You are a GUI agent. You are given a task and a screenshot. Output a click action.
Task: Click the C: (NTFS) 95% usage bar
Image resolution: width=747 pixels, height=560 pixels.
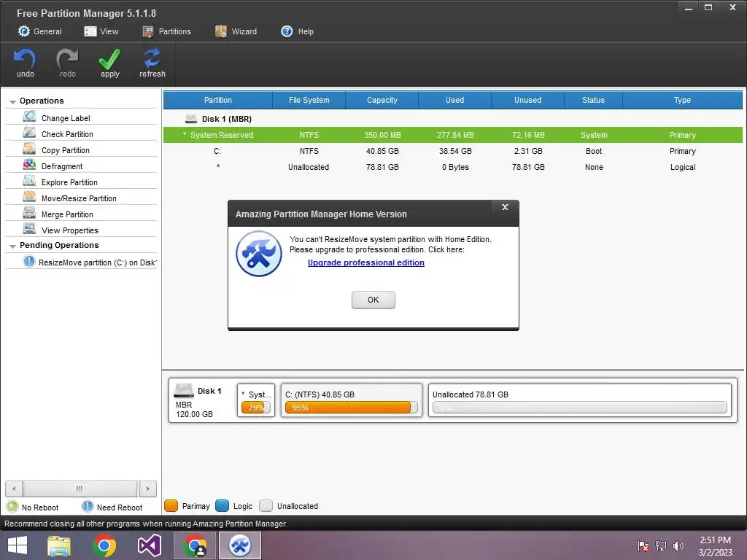(x=351, y=407)
